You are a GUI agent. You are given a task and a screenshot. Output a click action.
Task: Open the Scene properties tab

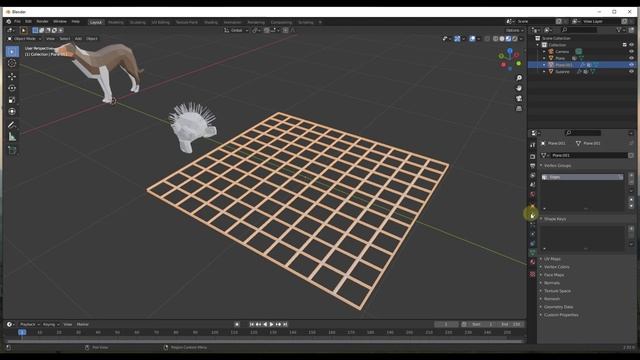point(532,185)
